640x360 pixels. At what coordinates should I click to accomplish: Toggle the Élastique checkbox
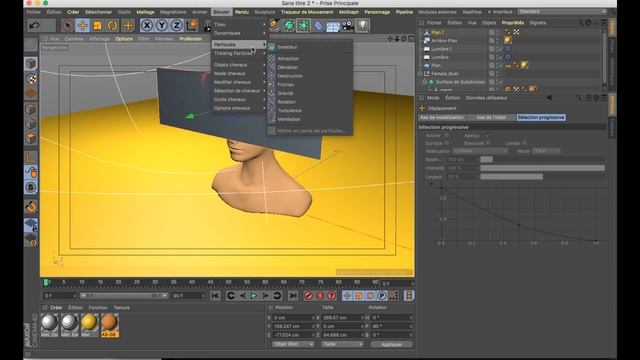[488, 143]
